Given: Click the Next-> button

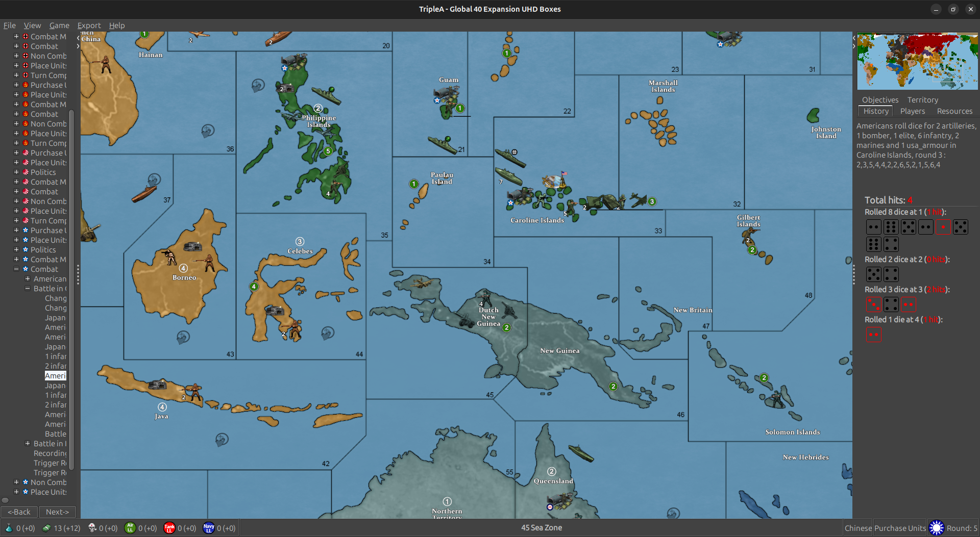Looking at the screenshot, I should [x=57, y=512].
